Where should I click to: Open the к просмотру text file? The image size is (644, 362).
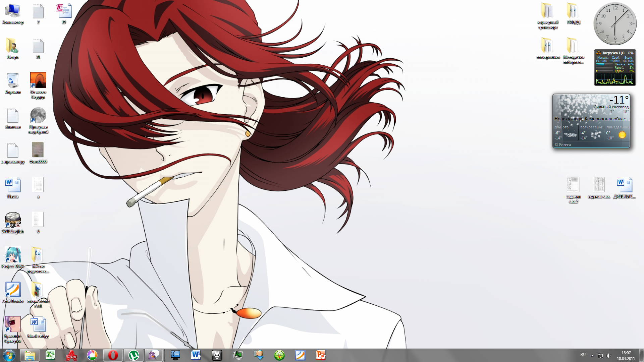(13, 153)
